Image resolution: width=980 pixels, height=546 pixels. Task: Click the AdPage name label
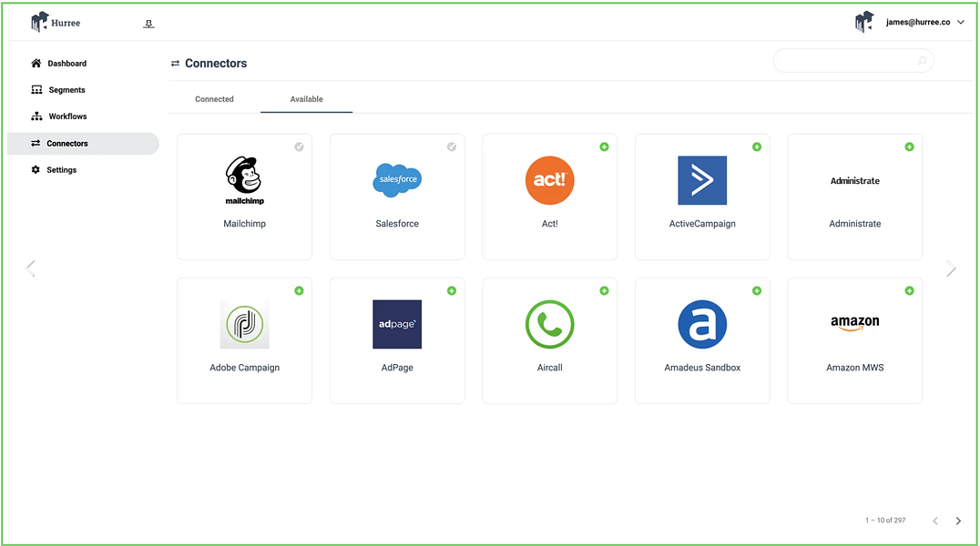[397, 368]
